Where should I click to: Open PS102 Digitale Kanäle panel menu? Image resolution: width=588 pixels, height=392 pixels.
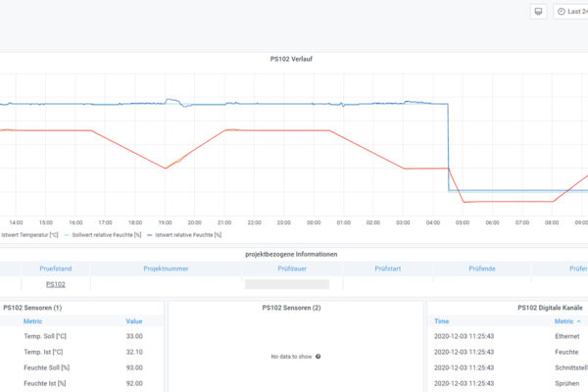pos(550,308)
